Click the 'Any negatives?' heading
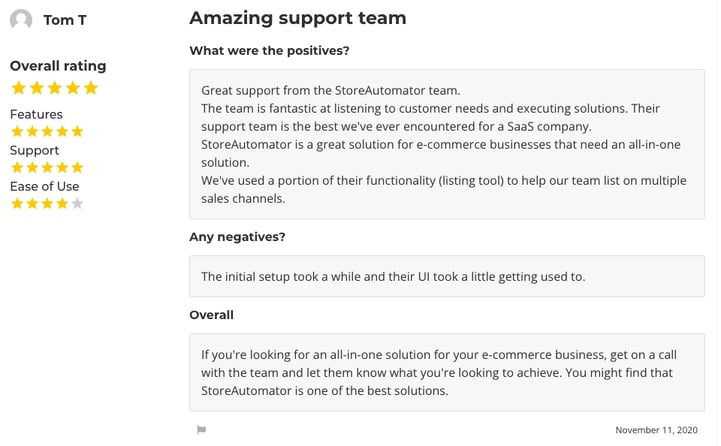The height and width of the screenshot is (446, 721). click(x=237, y=237)
